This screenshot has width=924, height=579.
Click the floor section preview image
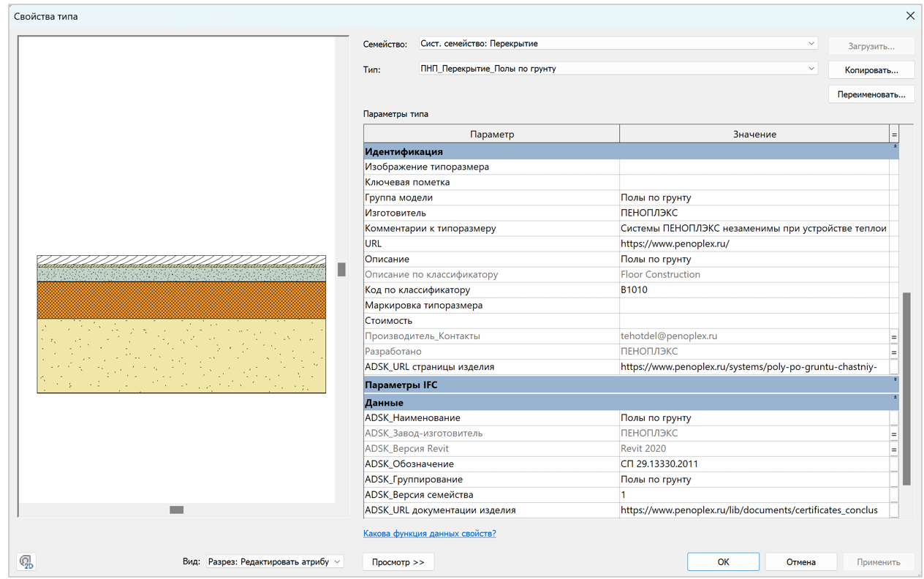181,325
